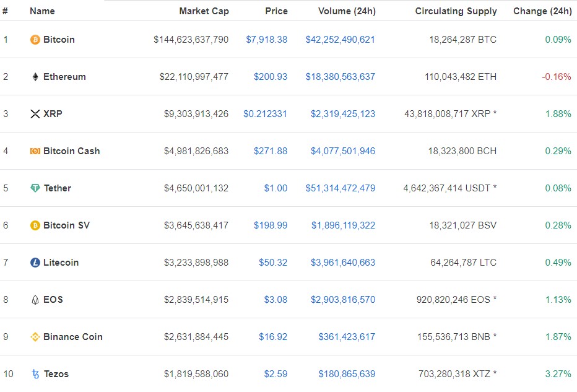Click the EOS logo icon
The width and height of the screenshot is (577, 392).
[35, 300]
